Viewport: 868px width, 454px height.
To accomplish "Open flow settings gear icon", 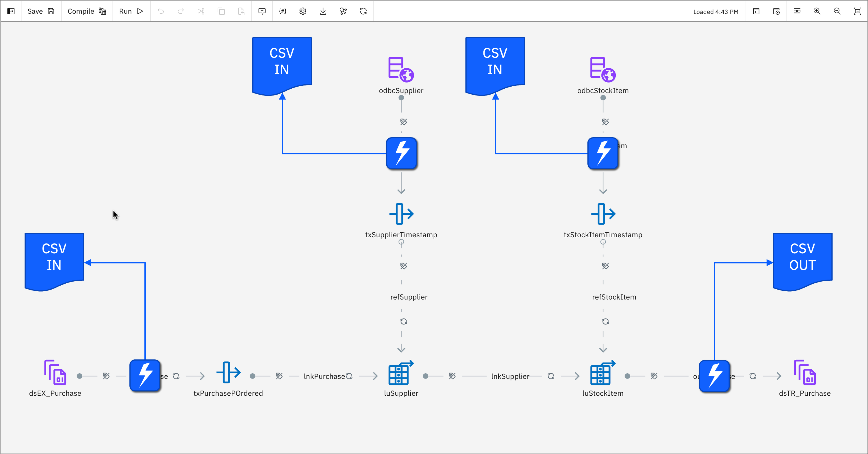I will [303, 11].
